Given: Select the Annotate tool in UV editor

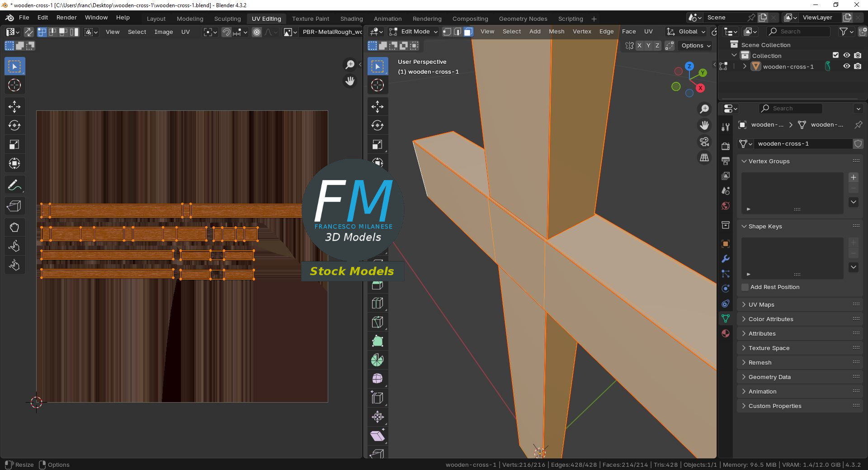Looking at the screenshot, I should click(x=14, y=185).
